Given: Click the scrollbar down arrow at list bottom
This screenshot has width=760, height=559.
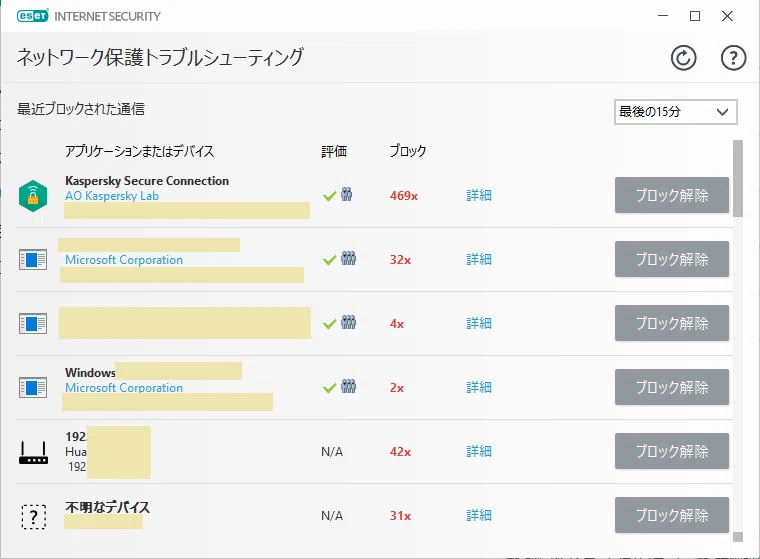Looking at the screenshot, I should pos(738,537).
